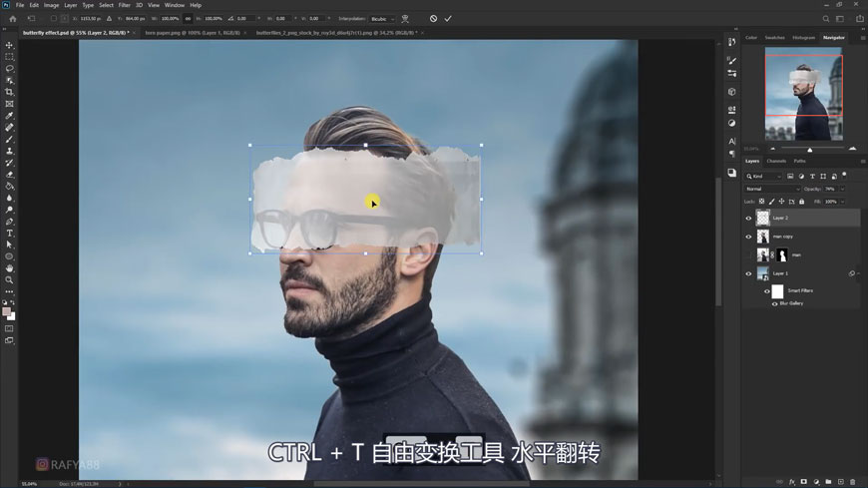
Task: Select the Zoom tool in toolbar
Action: coord(10,280)
